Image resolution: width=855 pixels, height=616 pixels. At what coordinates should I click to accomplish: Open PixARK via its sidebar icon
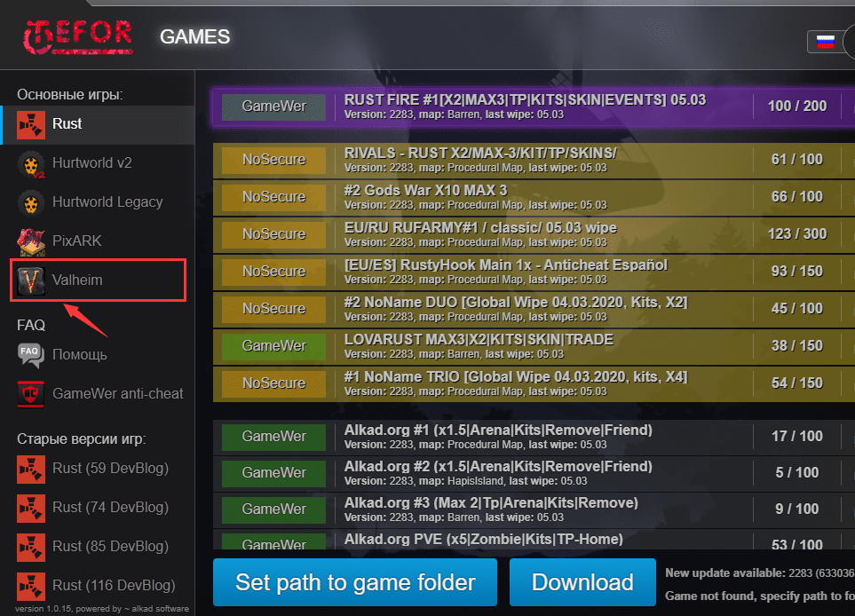(x=31, y=241)
